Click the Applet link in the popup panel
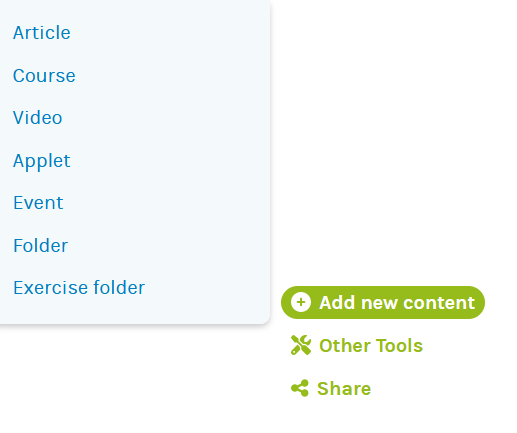This screenshot has height=433, width=517. pyautogui.click(x=42, y=161)
